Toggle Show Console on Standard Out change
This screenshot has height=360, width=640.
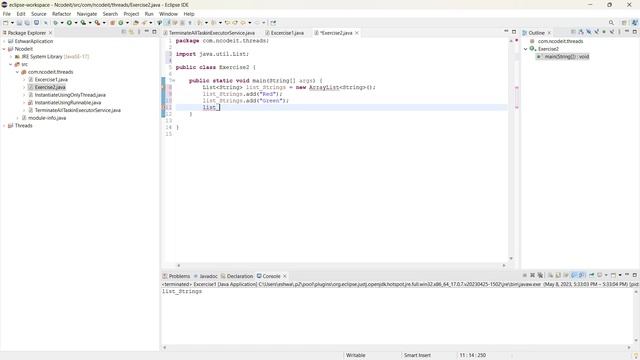573,275
